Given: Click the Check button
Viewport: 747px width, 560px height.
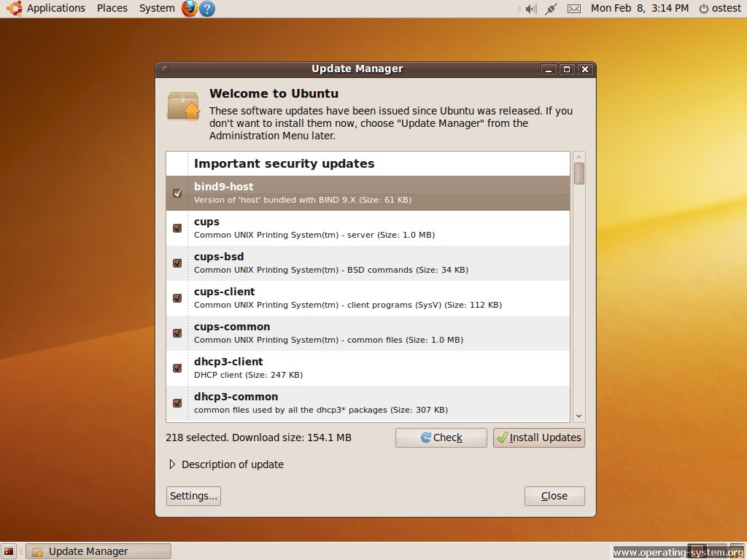Looking at the screenshot, I should click(x=441, y=437).
